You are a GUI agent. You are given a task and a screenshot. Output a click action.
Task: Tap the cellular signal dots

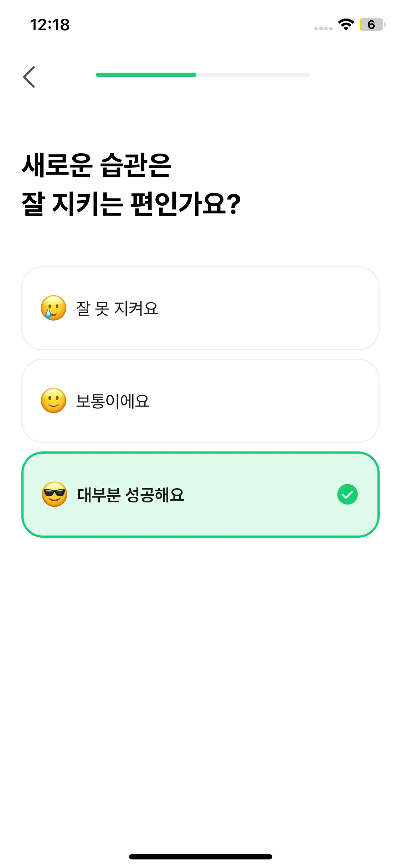323,29
